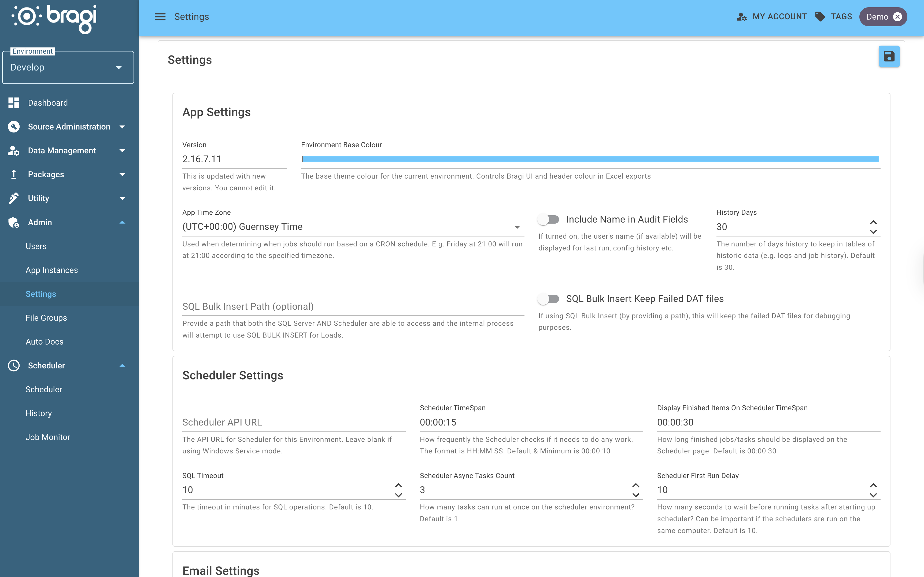
Task: Expand Data Management menu arrow
Action: (122, 151)
